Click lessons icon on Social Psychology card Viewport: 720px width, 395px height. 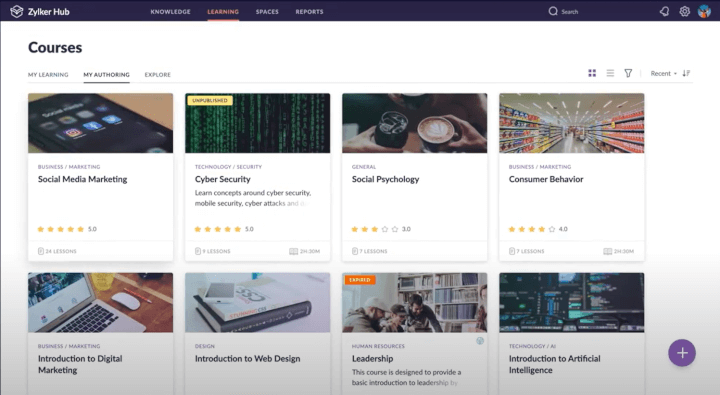click(355, 251)
